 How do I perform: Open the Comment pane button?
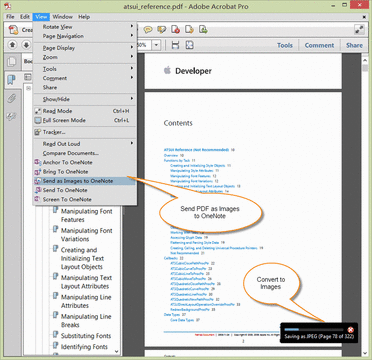pos(319,45)
